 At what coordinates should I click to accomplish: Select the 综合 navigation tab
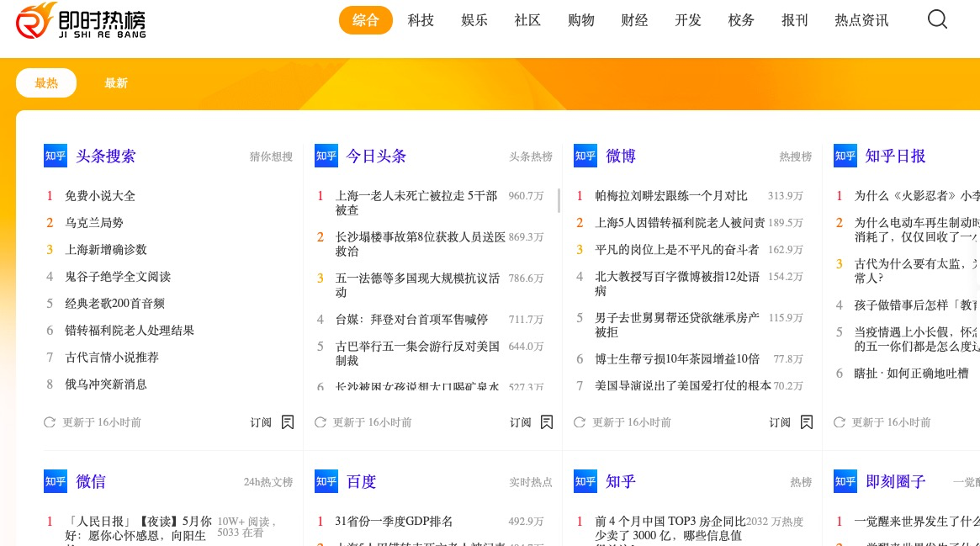pos(366,20)
